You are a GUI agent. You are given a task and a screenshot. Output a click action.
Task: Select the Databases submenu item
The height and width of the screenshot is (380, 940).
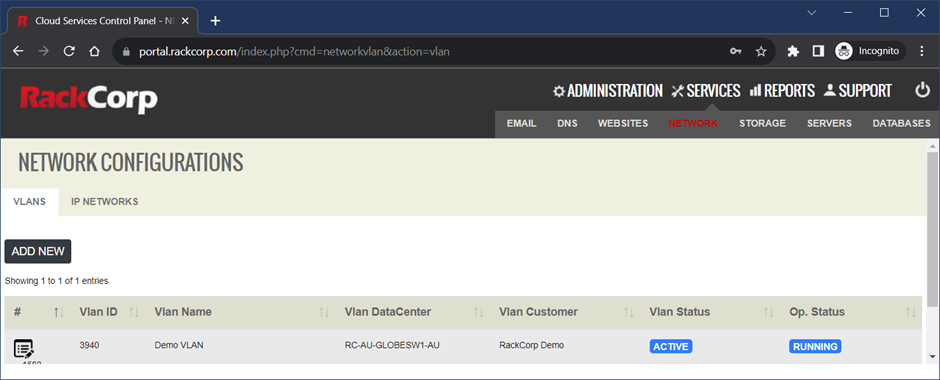point(902,123)
